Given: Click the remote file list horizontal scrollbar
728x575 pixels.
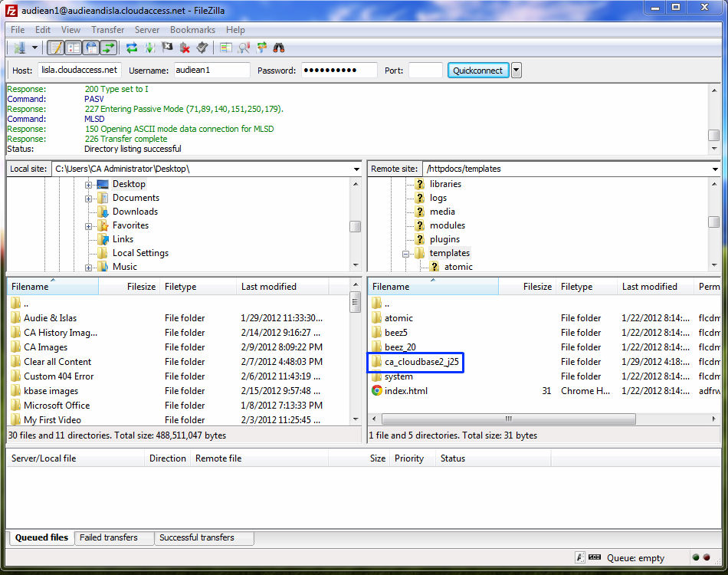Looking at the screenshot, I should point(508,419).
